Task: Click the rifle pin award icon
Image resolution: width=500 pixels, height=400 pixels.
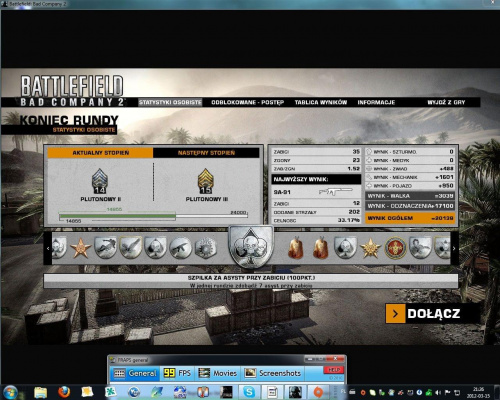Action: [x=180, y=248]
